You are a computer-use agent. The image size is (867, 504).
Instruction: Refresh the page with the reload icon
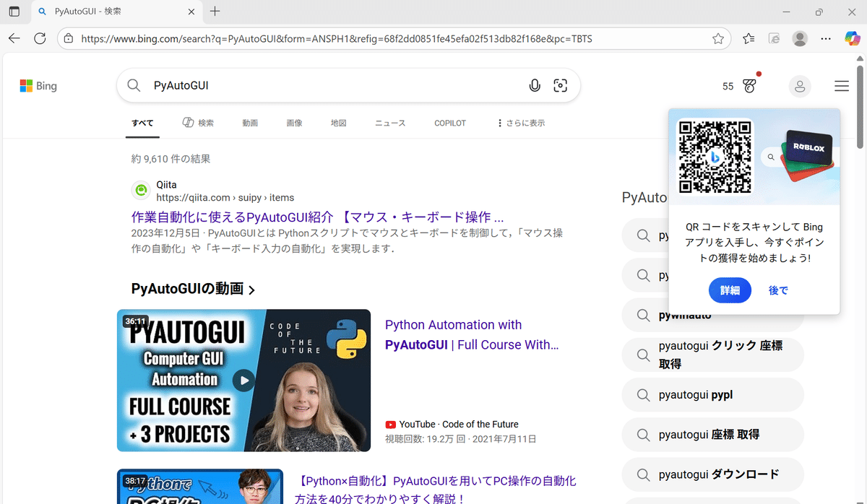click(x=40, y=38)
